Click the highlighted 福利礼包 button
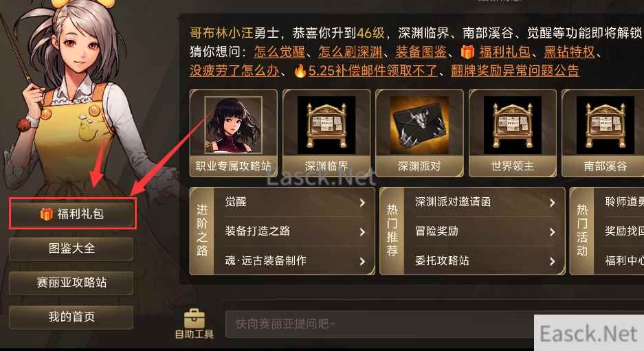Screen dimensions: 644x351 pyautogui.click(x=72, y=214)
